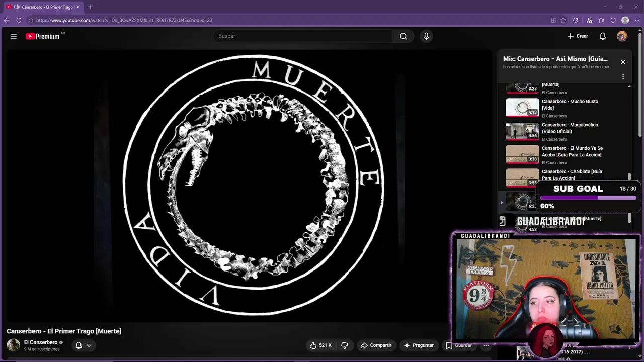Close the Canserbero - El Primer Trago tab
The height and width of the screenshot is (362, 644).
tap(78, 7)
